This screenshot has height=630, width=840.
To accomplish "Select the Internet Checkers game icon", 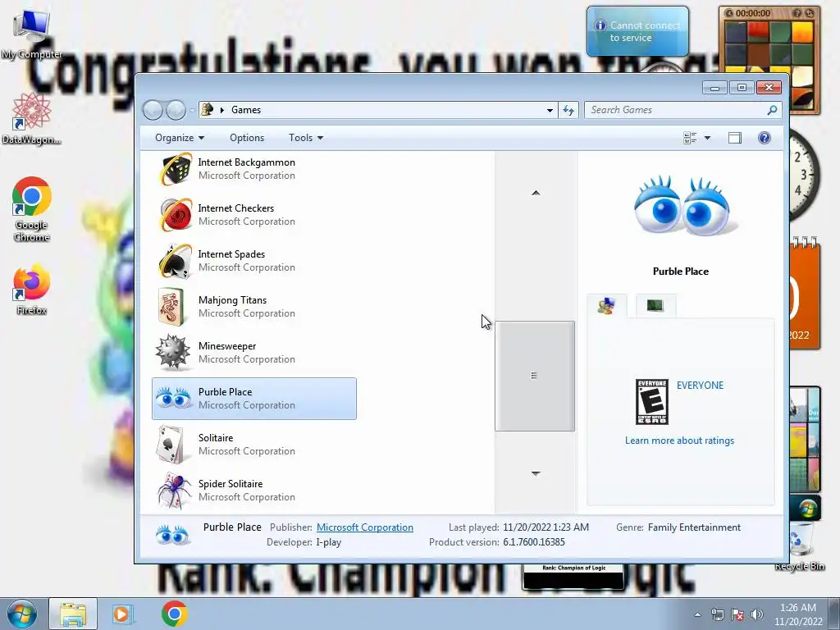I will coord(176,215).
